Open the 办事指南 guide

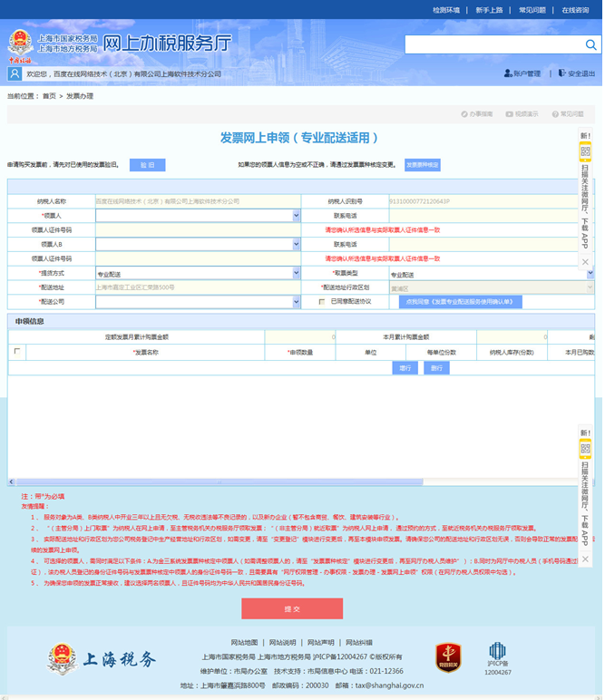(477, 114)
